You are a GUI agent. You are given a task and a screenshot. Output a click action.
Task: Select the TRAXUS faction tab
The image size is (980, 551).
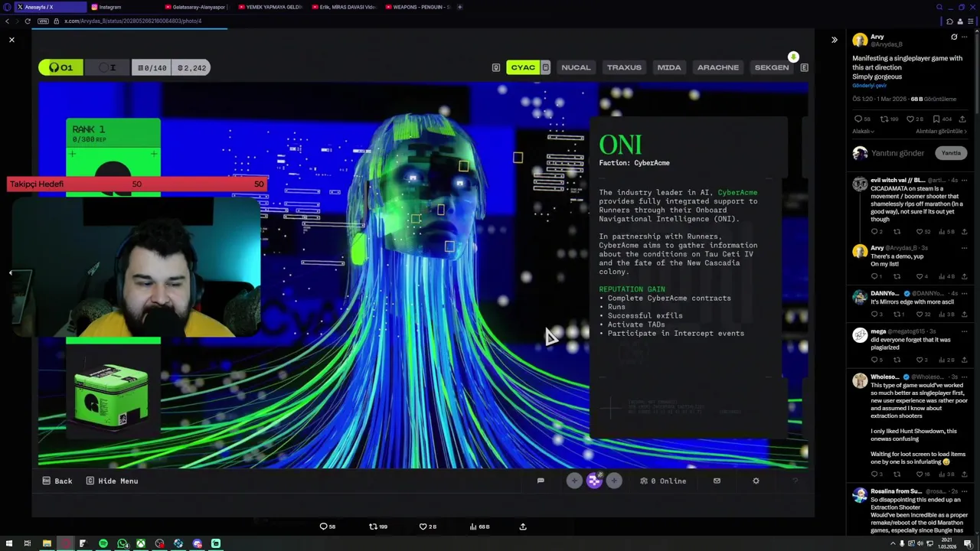click(624, 67)
